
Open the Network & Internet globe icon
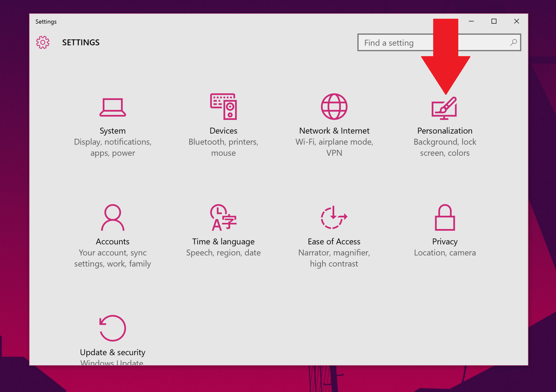334,106
